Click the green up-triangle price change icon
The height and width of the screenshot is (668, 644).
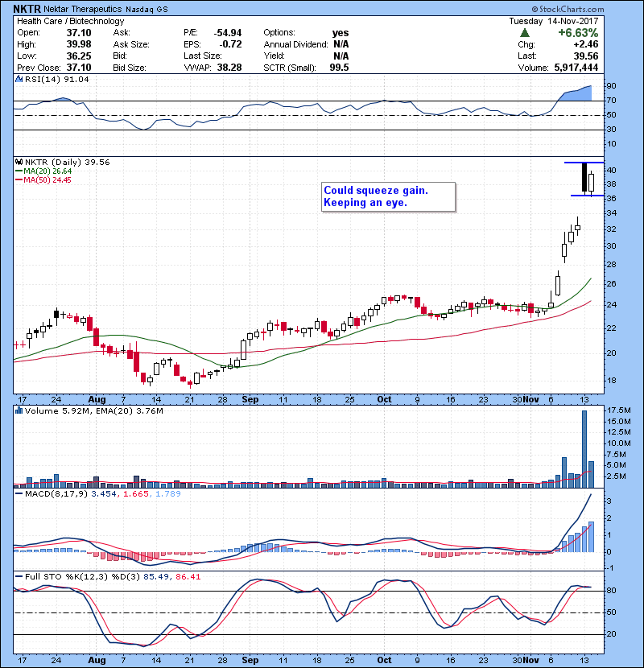click(x=525, y=33)
